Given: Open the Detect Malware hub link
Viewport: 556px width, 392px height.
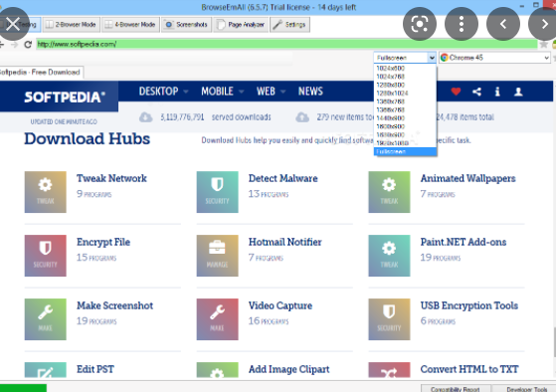Looking at the screenshot, I should (282, 178).
